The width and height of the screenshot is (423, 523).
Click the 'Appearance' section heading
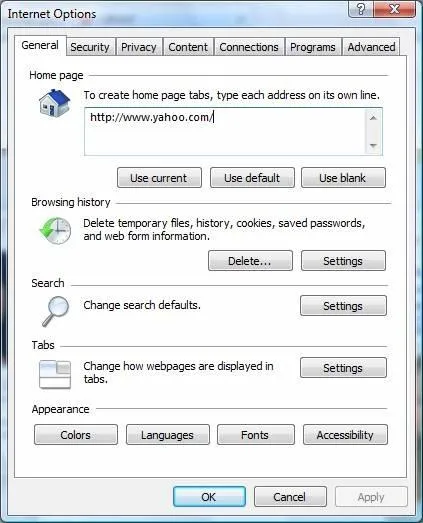click(x=60, y=409)
